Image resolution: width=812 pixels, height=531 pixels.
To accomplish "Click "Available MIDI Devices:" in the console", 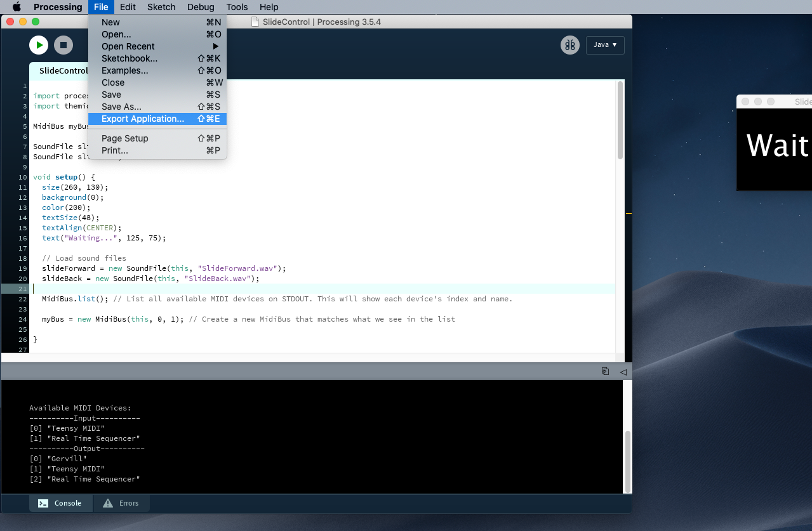I will 80,408.
